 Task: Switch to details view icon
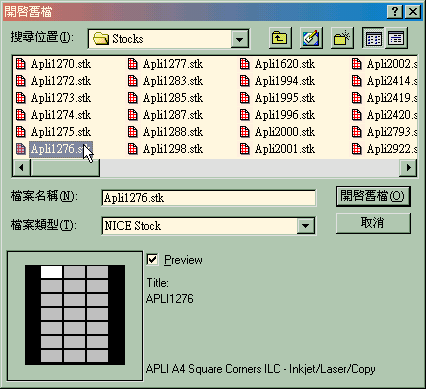click(396, 38)
